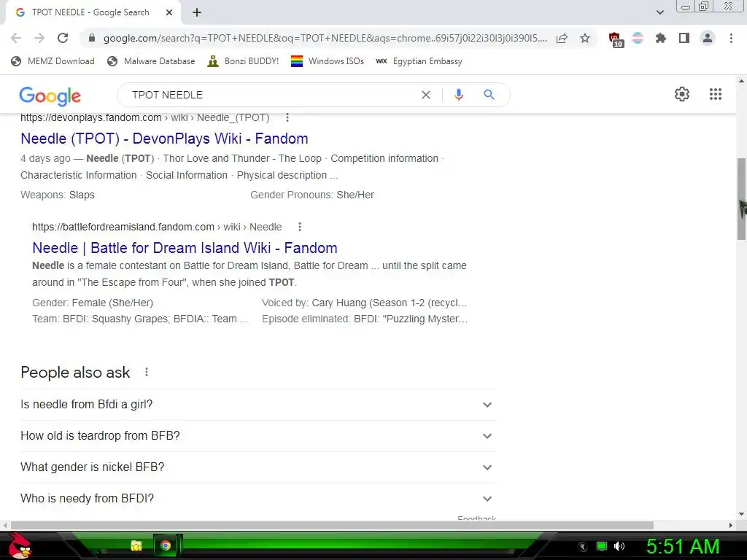Open the Extensions puzzle menu
This screenshot has height=560, width=747.
tap(661, 38)
